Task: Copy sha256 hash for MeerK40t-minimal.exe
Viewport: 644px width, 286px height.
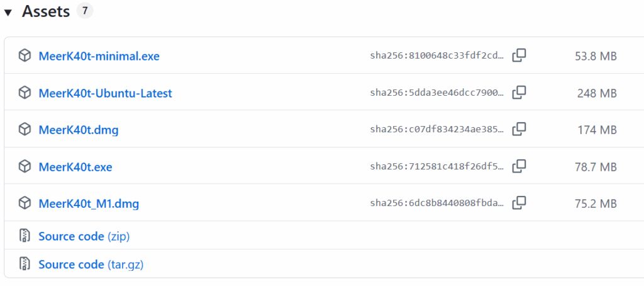Action: 519,55
